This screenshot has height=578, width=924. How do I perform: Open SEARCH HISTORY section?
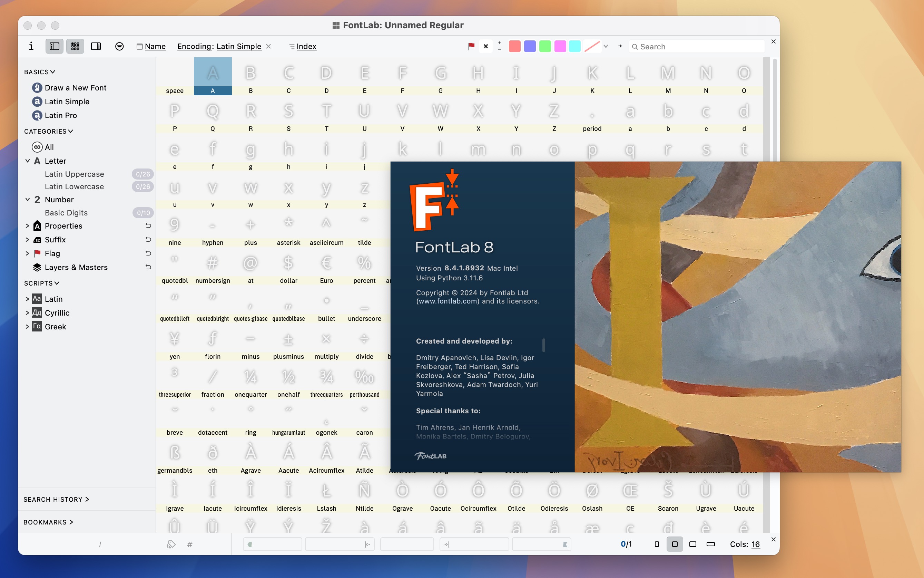(56, 499)
